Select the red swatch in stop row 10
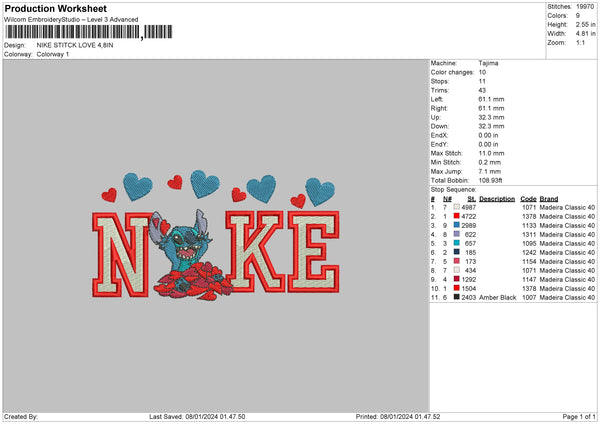Screen dimensions: 600x424 [457, 288]
